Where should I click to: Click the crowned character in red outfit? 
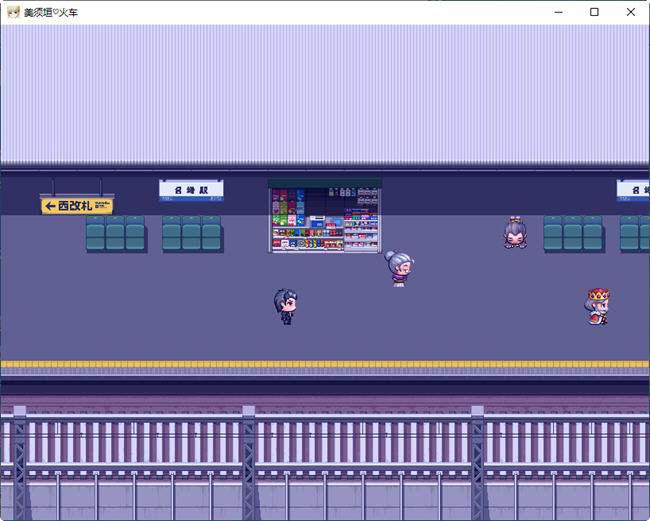pyautogui.click(x=598, y=306)
